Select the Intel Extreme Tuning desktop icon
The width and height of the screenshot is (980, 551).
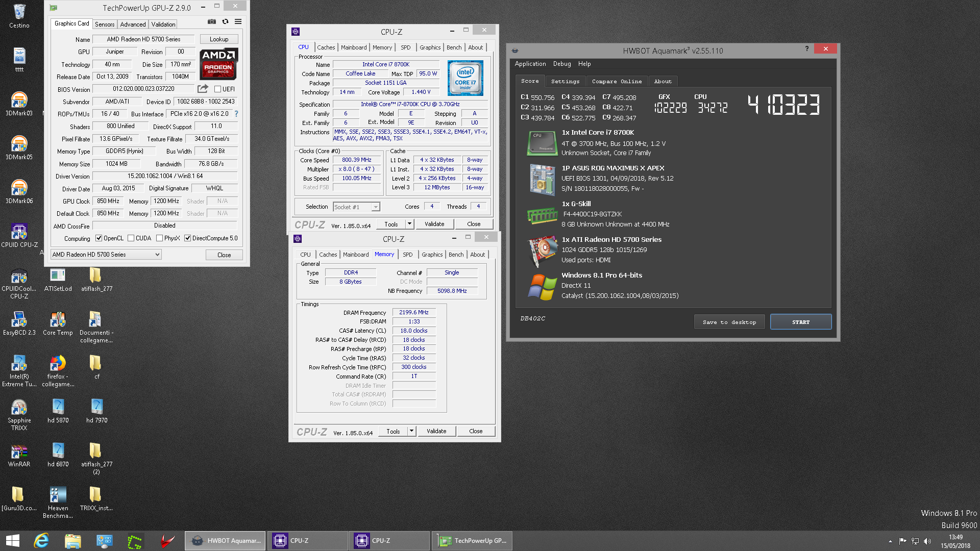(19, 370)
